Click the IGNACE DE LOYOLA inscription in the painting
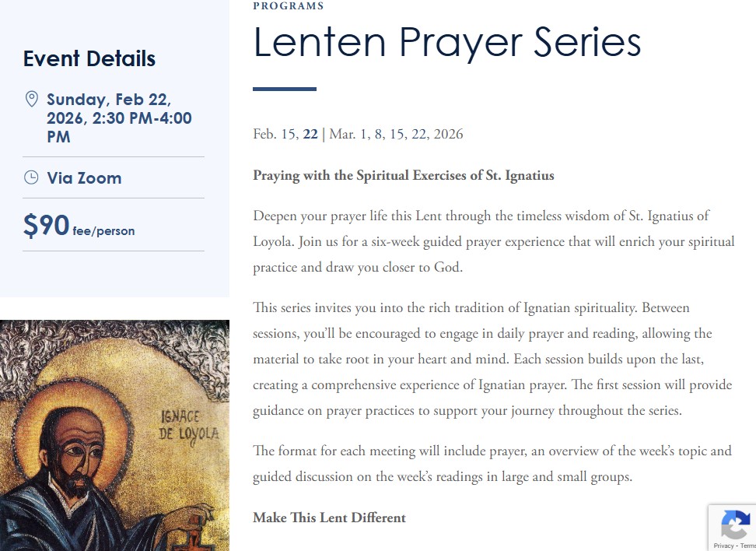Screen dimensions: 756x551 [x=190, y=423]
